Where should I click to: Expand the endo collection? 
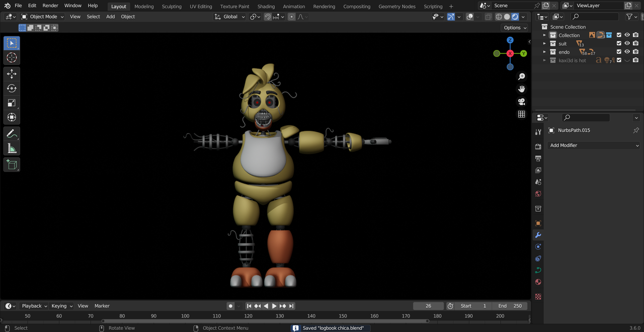coord(544,52)
